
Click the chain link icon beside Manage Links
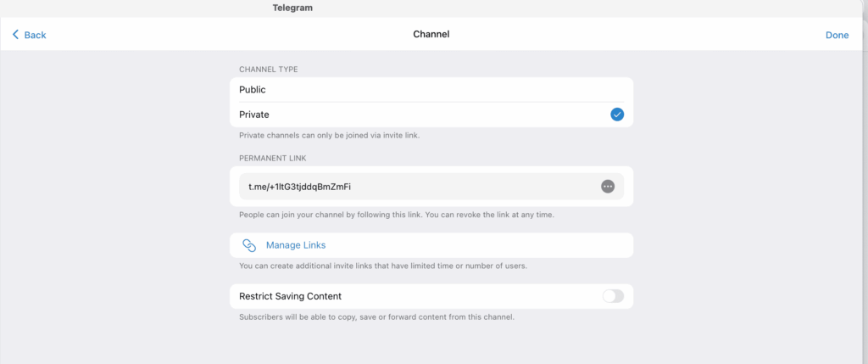pyautogui.click(x=249, y=245)
